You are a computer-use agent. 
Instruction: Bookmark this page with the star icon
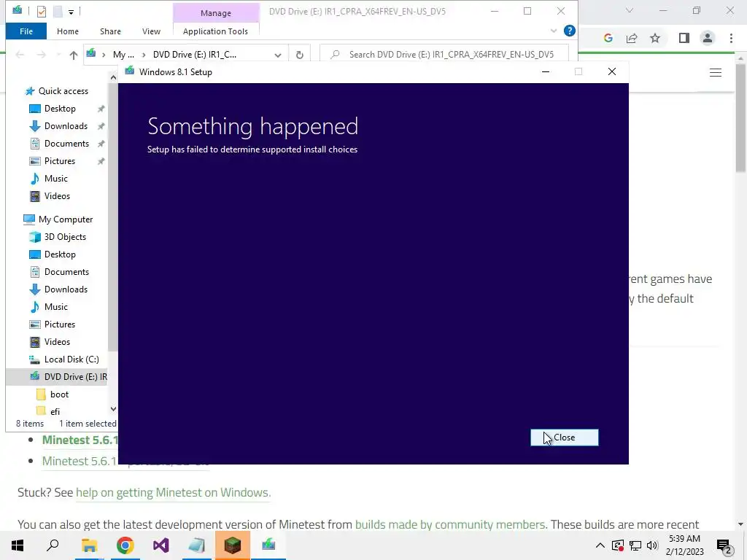[655, 38]
